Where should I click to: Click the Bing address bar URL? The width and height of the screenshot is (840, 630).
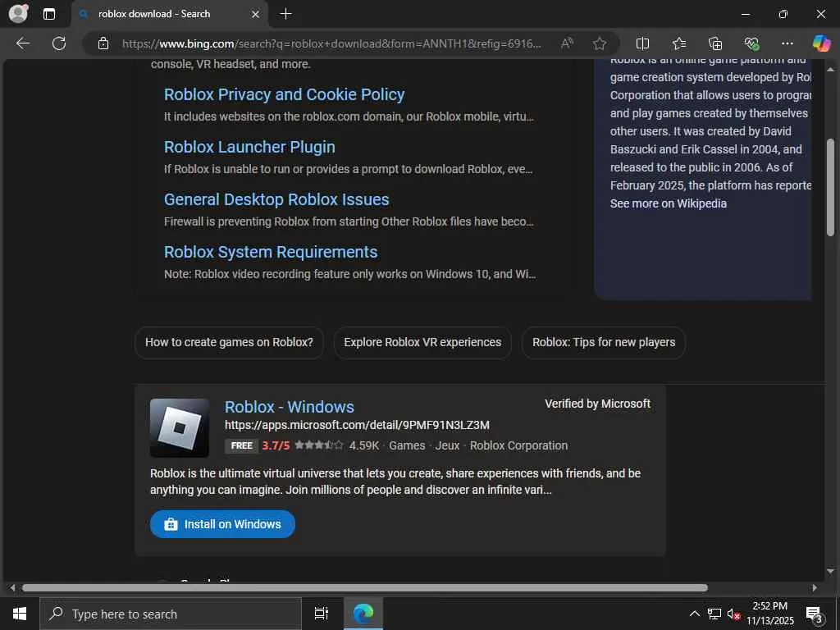(x=331, y=43)
